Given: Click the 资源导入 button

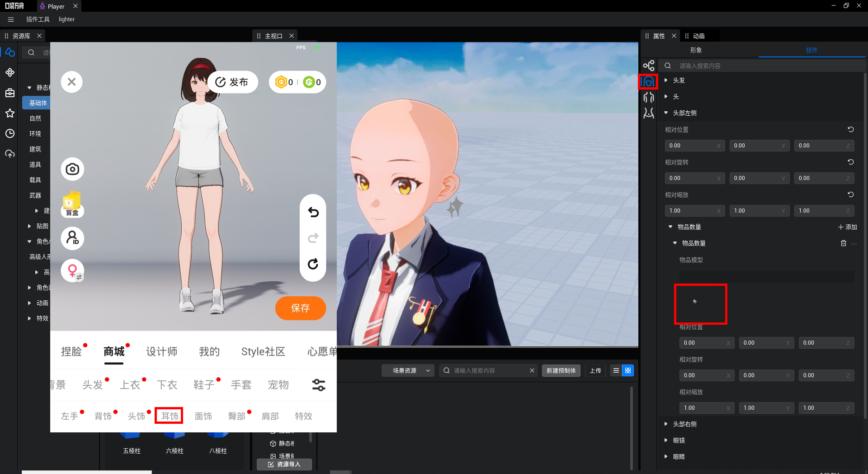Looking at the screenshot, I should click(284, 465).
